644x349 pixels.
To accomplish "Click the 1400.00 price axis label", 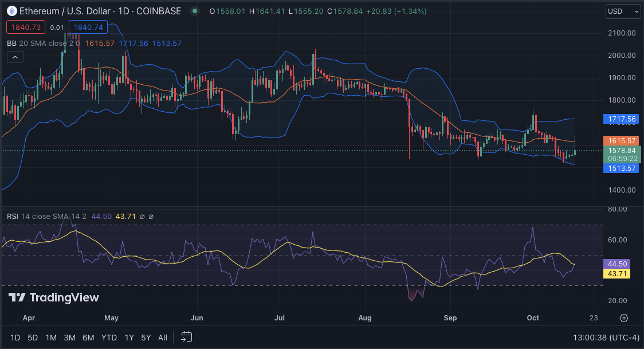I will [x=622, y=190].
